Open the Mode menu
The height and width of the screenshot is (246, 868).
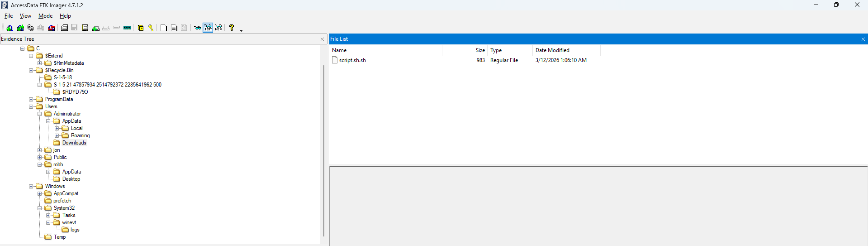45,16
